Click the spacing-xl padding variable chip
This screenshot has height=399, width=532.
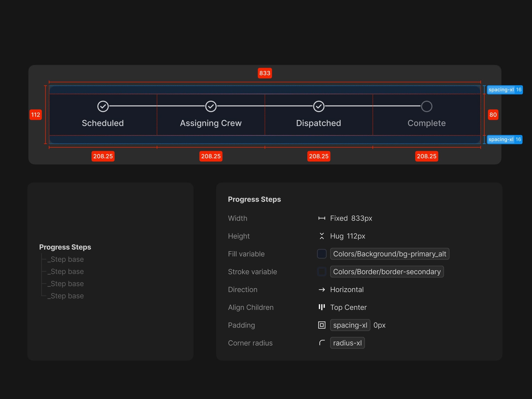click(350, 325)
